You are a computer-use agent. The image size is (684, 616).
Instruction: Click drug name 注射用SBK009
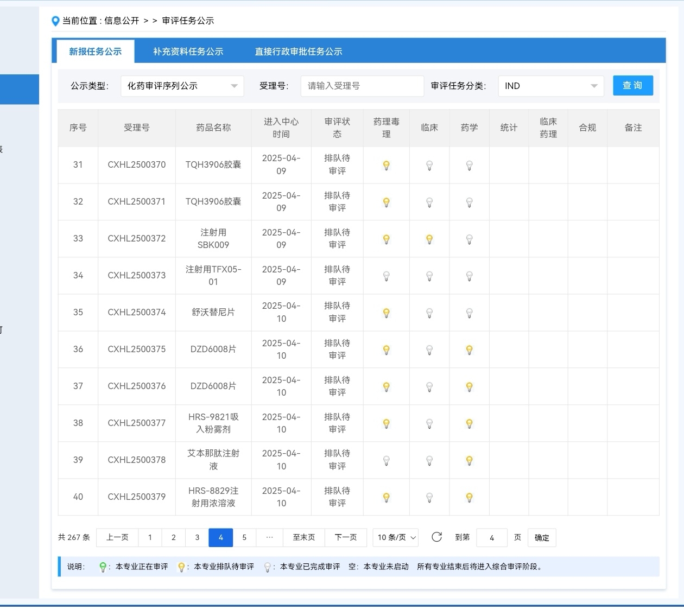pos(213,238)
